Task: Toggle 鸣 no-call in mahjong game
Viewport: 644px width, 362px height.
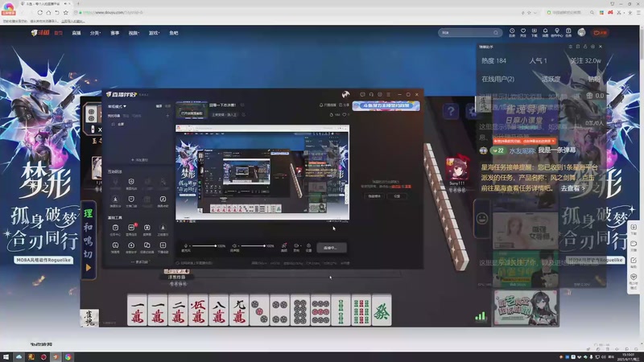Action: pos(89,241)
